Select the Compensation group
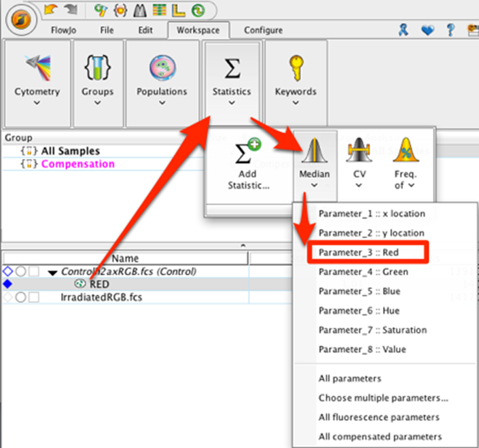 pos(78,164)
